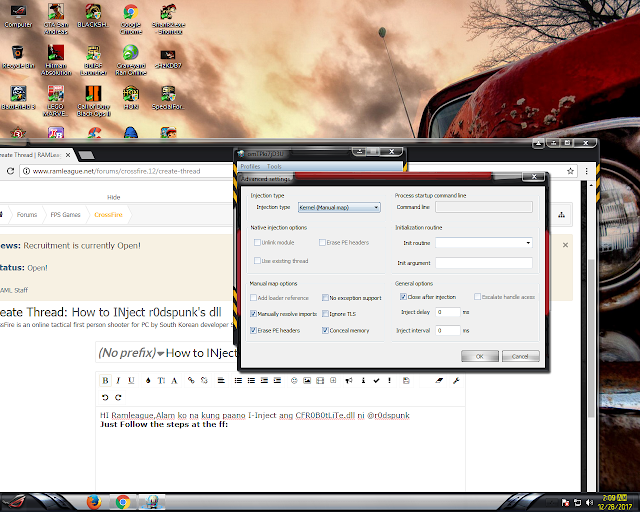Open the Chrome three-dot menu
Image resolution: width=640 pixels, height=512 pixels.
click(587, 171)
